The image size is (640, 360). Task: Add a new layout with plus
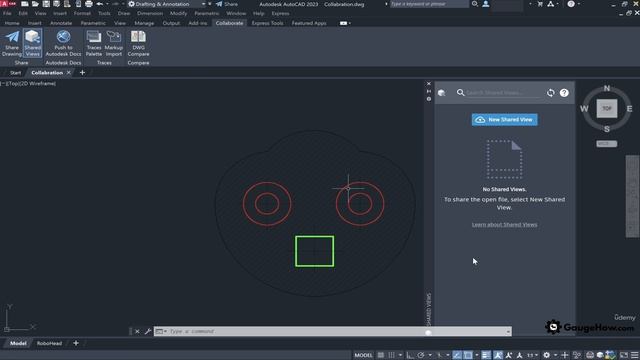pos(76,343)
